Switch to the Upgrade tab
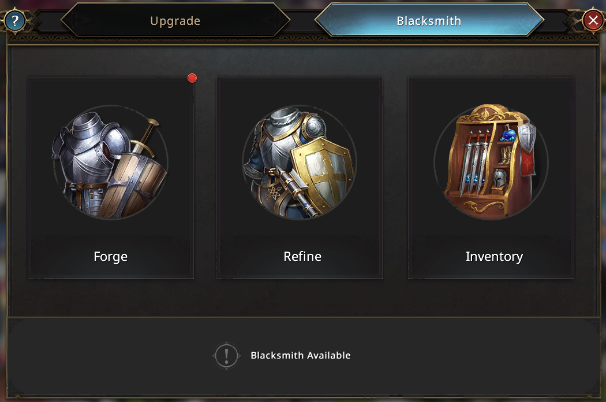 click(x=175, y=20)
